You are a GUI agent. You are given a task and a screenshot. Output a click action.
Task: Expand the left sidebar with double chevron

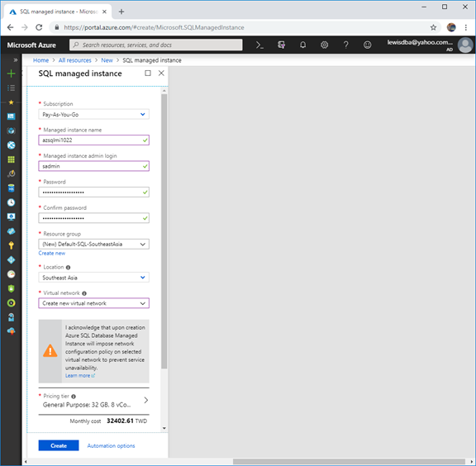[15, 60]
